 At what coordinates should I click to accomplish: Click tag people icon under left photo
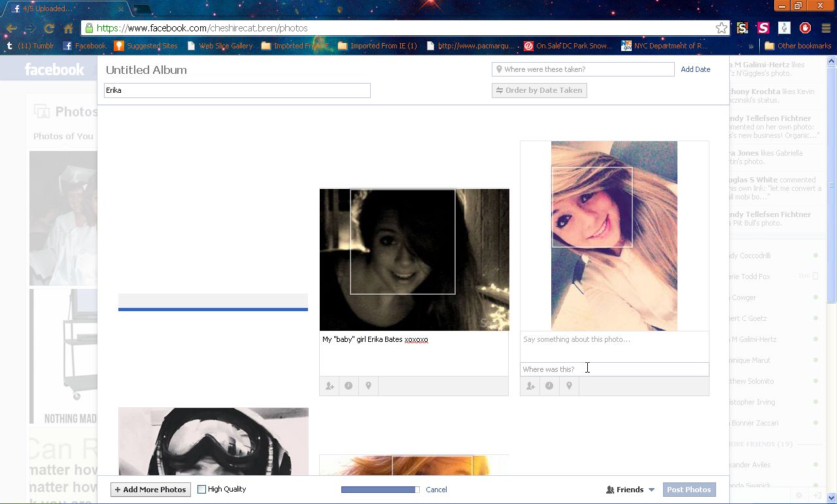click(330, 386)
